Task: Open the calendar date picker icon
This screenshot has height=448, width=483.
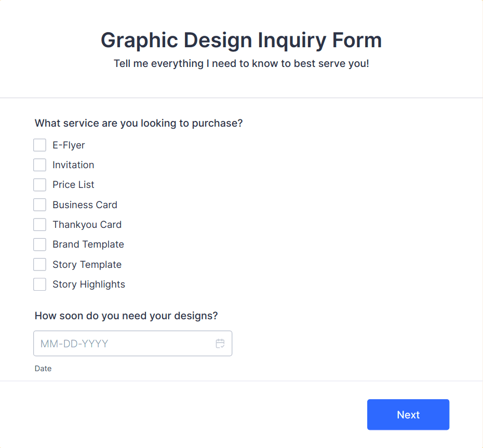Action: 220,343
